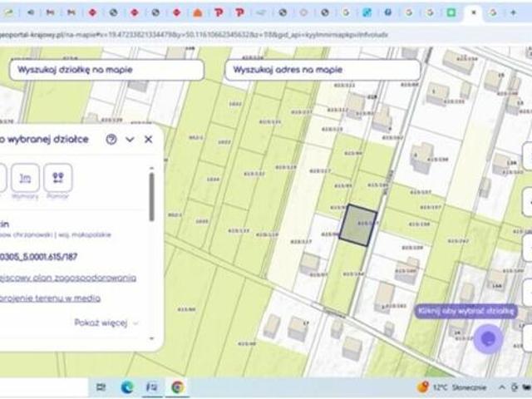Screen dimensions: 532x399
Task: Click the panel's scroll down arrow
Action: pyautogui.click(x=151, y=338)
